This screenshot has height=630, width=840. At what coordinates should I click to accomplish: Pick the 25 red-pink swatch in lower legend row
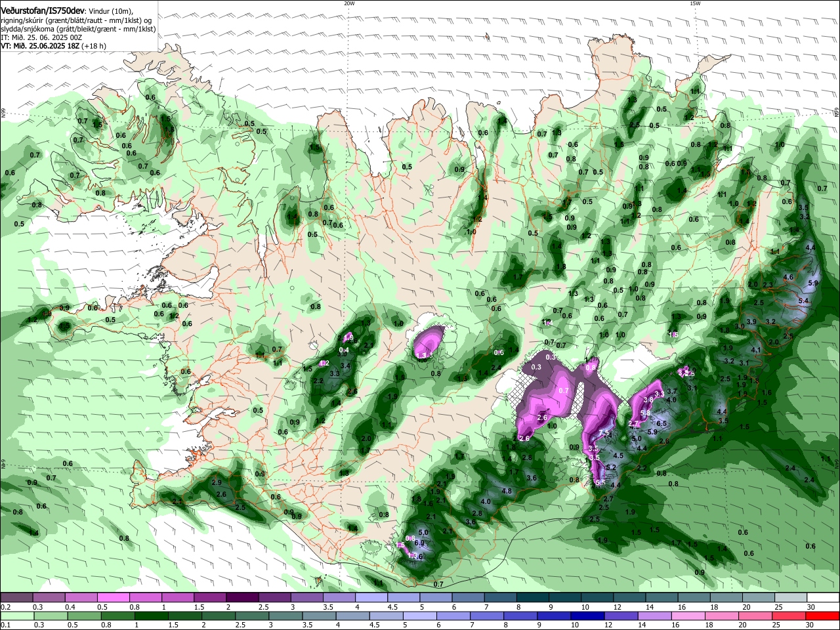788,616
